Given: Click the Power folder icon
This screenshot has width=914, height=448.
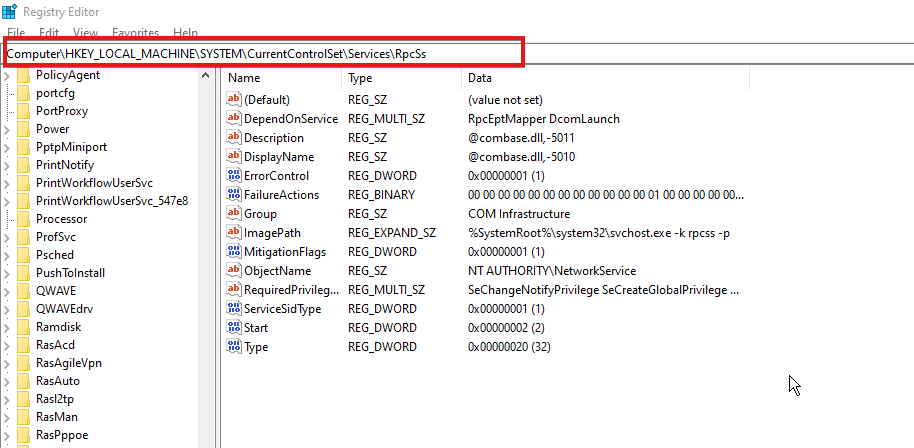Looking at the screenshot, I should 23,129.
